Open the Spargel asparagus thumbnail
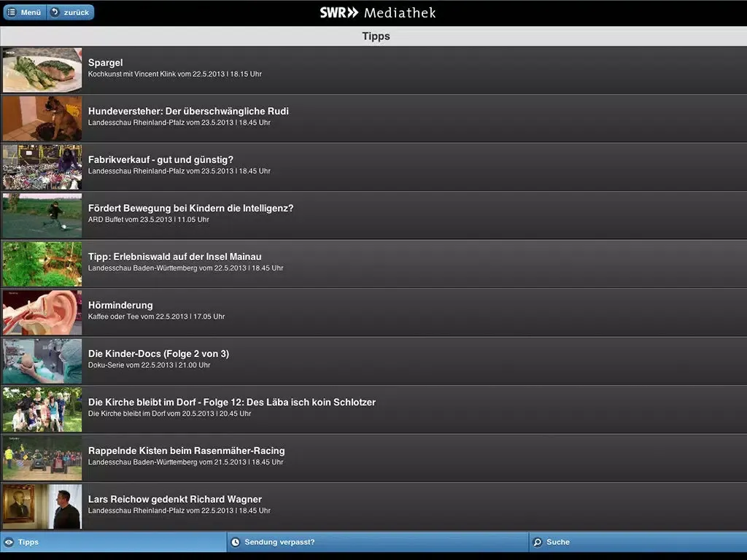The height and width of the screenshot is (560, 747). point(42,70)
